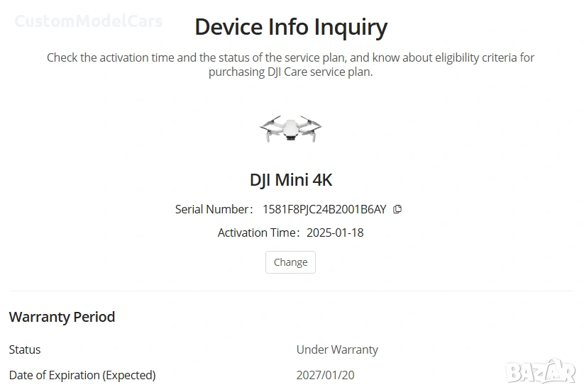Click the Change button
The height and width of the screenshot is (392, 584).
[290, 262]
